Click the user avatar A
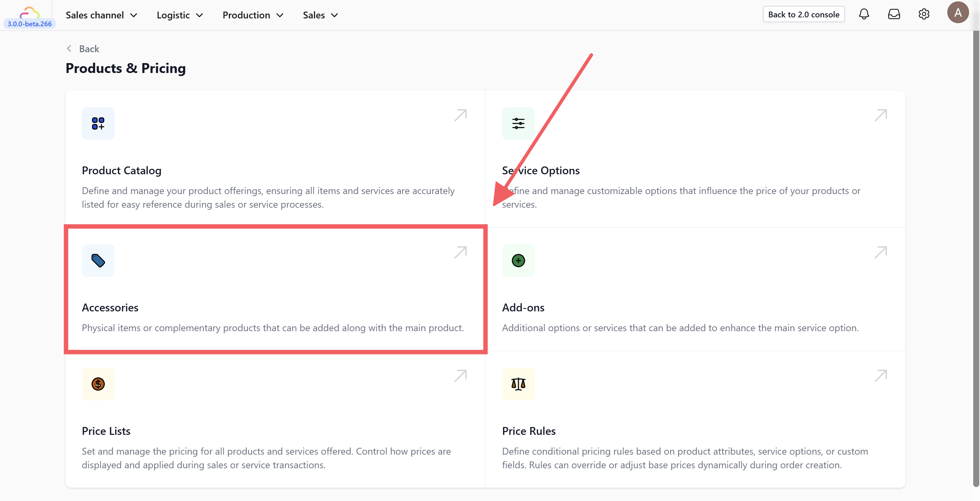980x501 pixels. tap(958, 13)
